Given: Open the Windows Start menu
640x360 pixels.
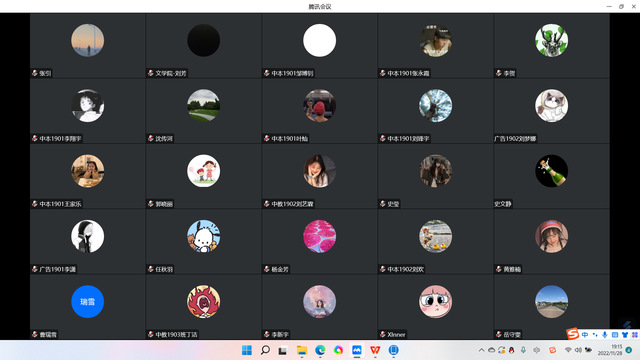Looking at the screenshot, I should pyautogui.click(x=247, y=350).
